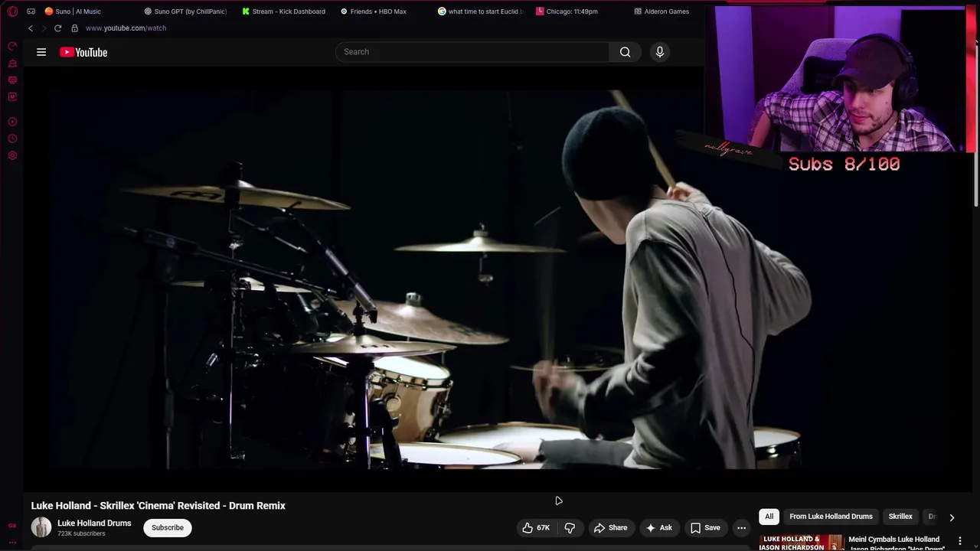Open GX Cleaner broom sidebar icon

[x=12, y=64]
